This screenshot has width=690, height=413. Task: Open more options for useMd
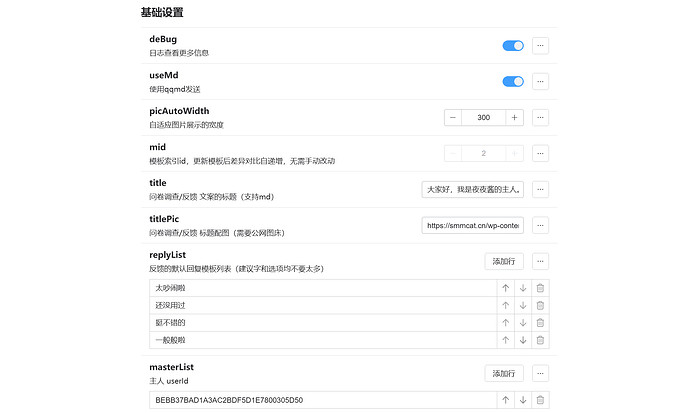pos(540,81)
